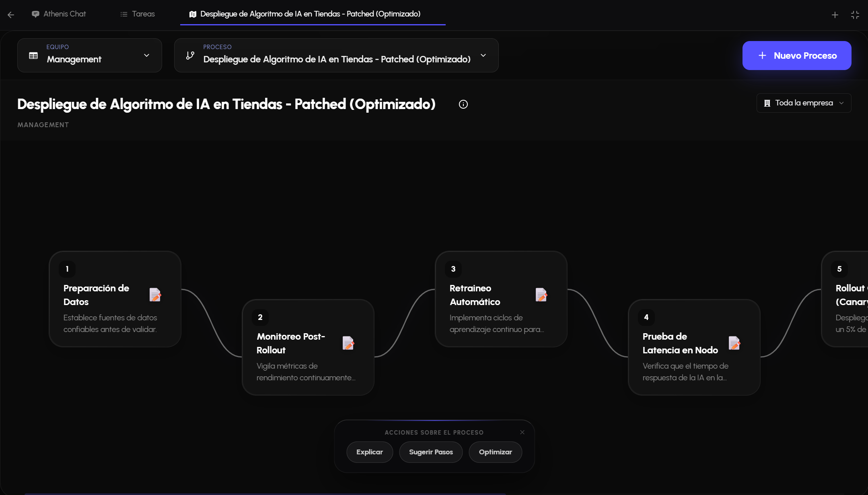Show process info with the info icon
The width and height of the screenshot is (868, 495).
[463, 104]
